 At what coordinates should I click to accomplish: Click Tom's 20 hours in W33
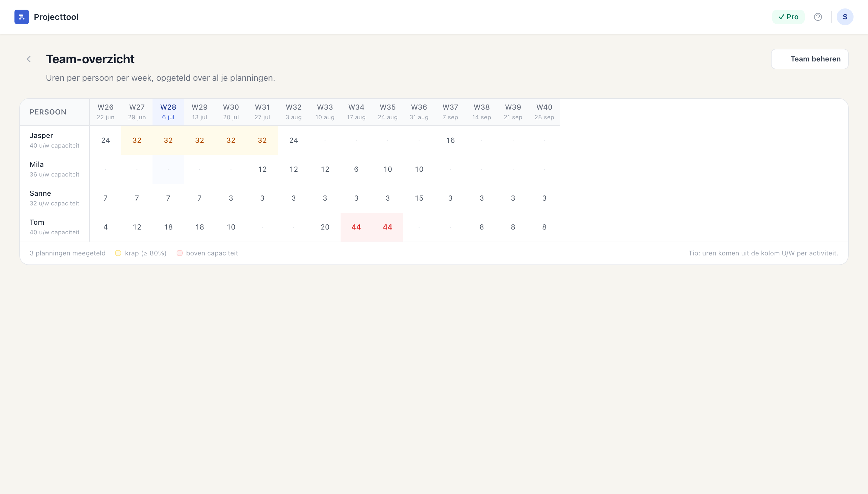pyautogui.click(x=325, y=227)
